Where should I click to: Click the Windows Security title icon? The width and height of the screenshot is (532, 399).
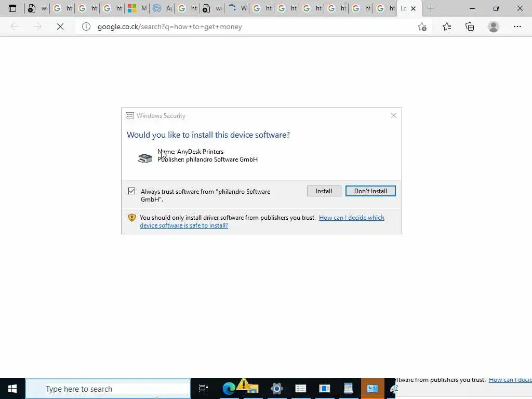(129, 116)
